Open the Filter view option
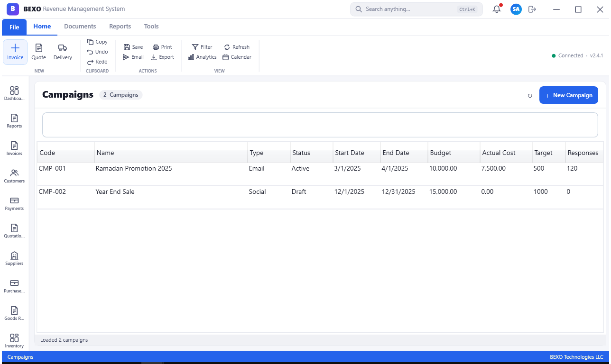 pyautogui.click(x=202, y=47)
